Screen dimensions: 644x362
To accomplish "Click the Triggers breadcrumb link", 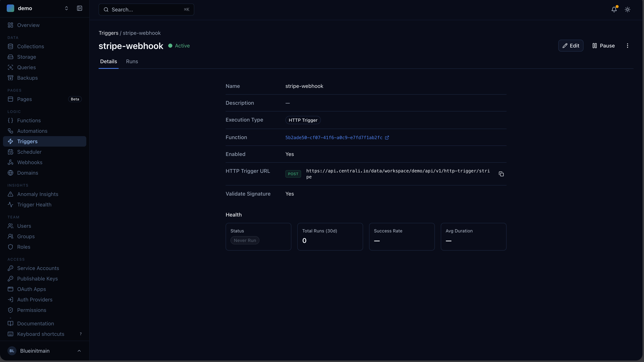I will point(108,33).
